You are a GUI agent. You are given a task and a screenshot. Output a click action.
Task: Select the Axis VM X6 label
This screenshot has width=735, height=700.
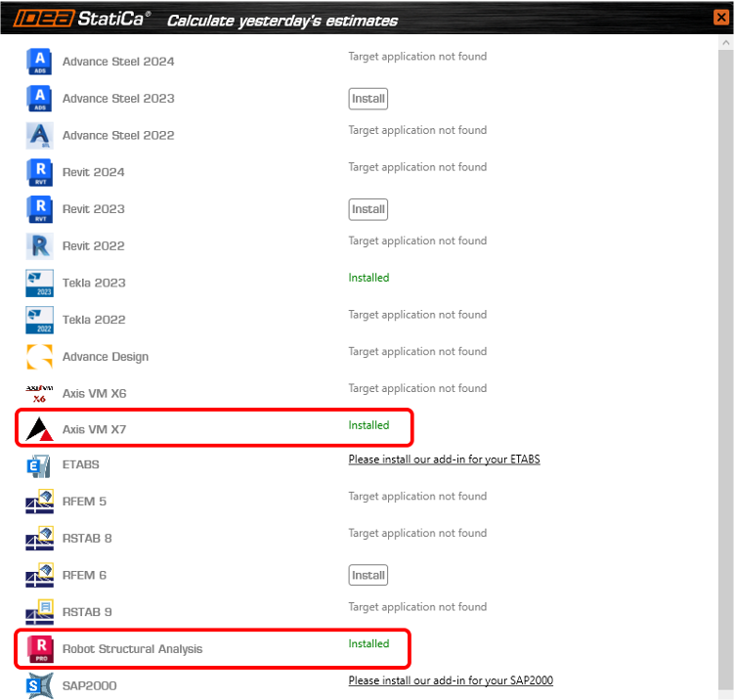click(94, 393)
